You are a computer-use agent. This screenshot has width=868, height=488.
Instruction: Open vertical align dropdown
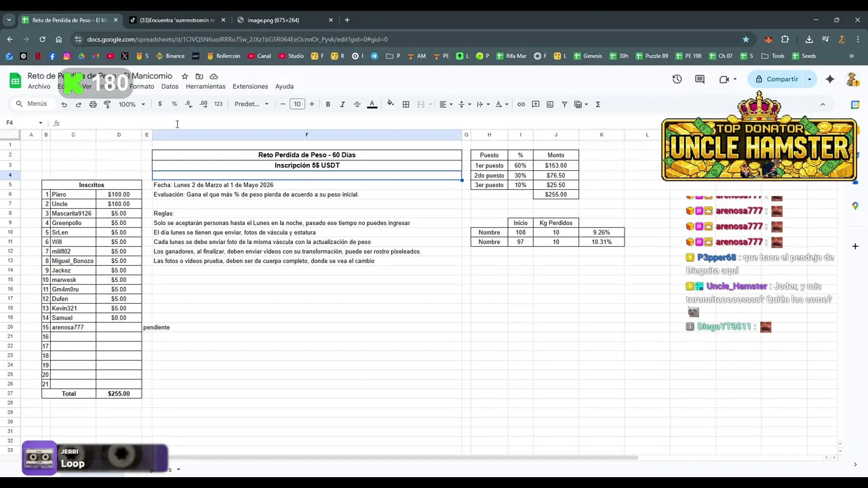click(465, 104)
